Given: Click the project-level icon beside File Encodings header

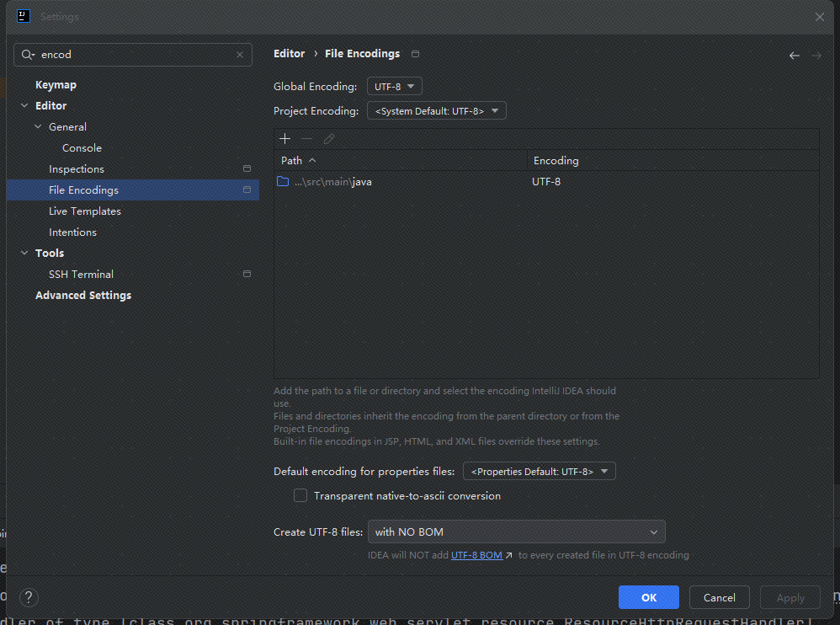Looking at the screenshot, I should pyautogui.click(x=415, y=54).
